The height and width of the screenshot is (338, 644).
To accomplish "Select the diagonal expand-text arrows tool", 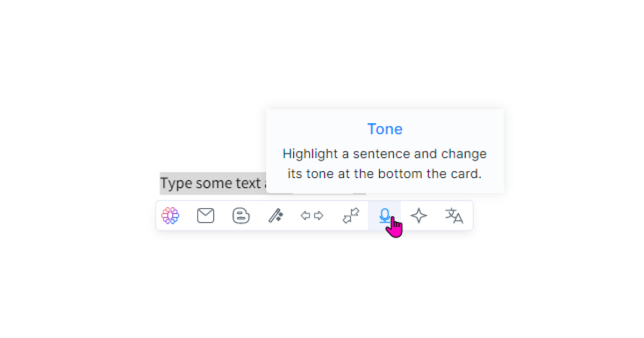I will point(351,216).
